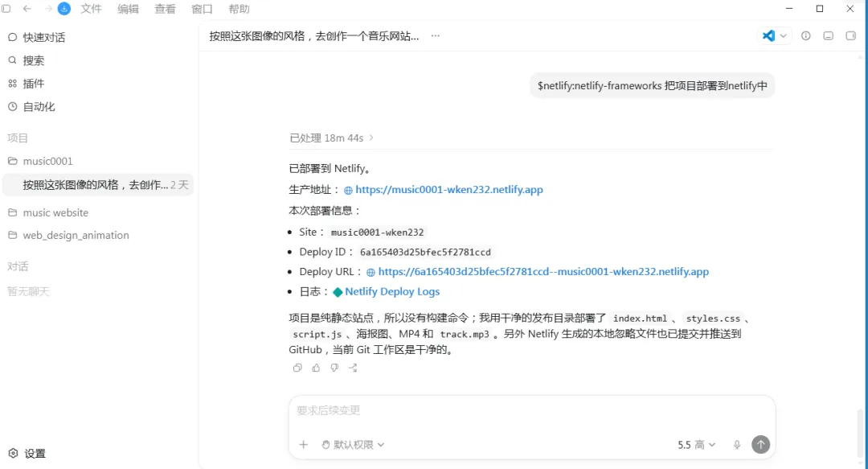Open the 帮助 menu
The width and height of the screenshot is (868, 469).
[x=240, y=9]
